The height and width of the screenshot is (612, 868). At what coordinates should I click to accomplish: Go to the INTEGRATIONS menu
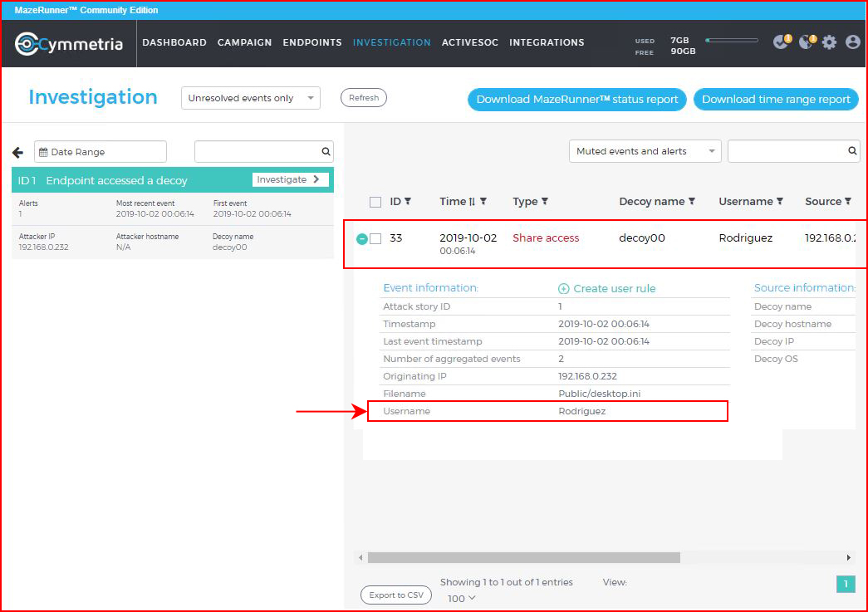tap(547, 42)
